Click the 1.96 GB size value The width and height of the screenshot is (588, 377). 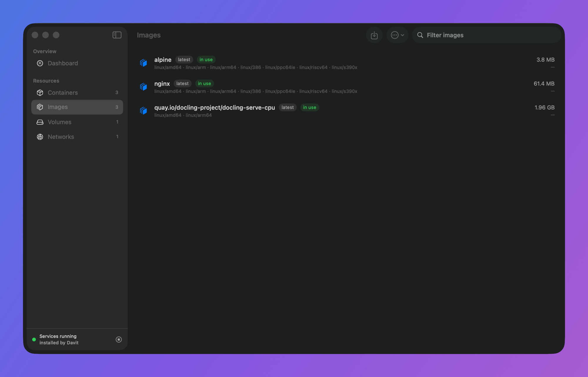[544, 107]
